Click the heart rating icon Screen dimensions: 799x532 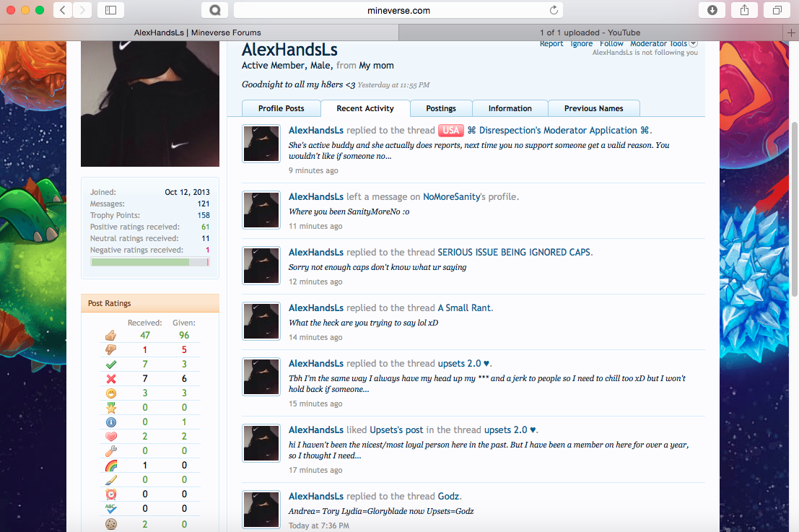pos(110,437)
